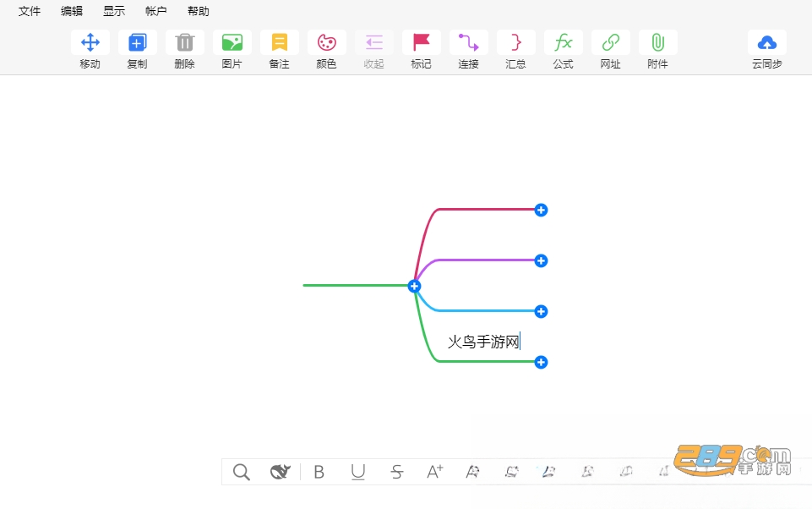Toggle underline formatting in bottom toolbar
812x509 pixels.
358,472
